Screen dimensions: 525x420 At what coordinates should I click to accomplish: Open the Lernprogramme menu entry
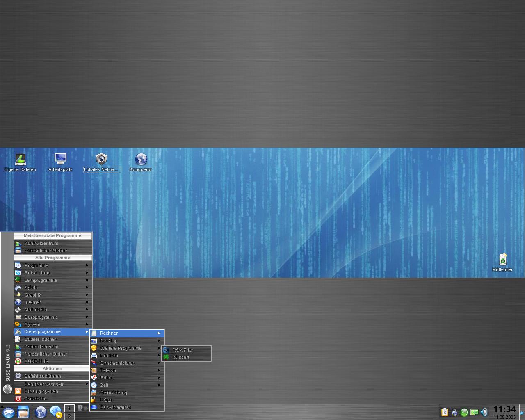[52, 280]
